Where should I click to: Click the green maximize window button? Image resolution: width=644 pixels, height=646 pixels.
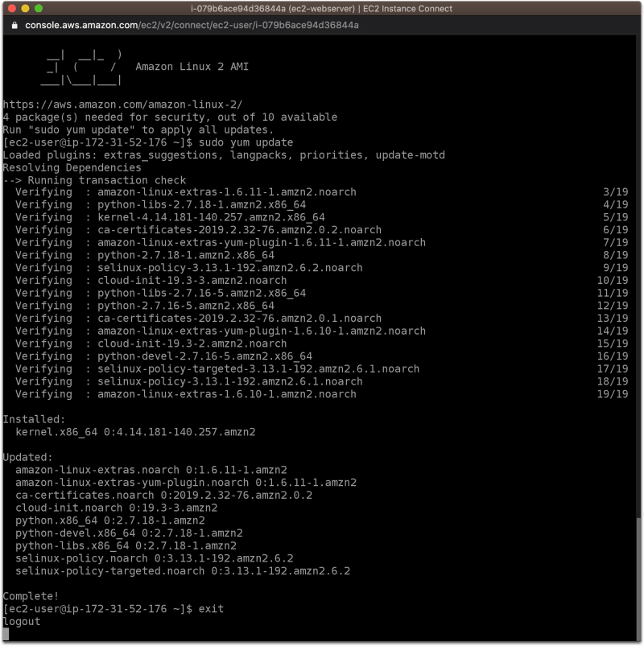pyautogui.click(x=39, y=8)
